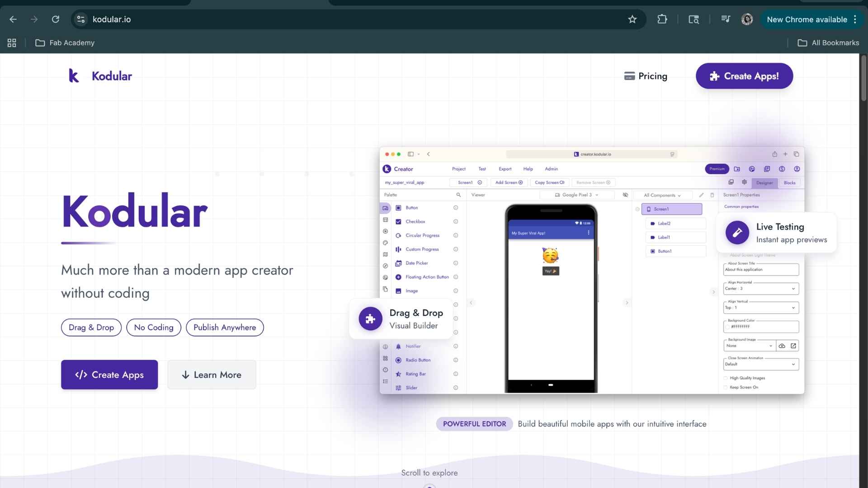868x488 pixels.
Task: Click the About Screen Title input field
Action: pos(761,270)
